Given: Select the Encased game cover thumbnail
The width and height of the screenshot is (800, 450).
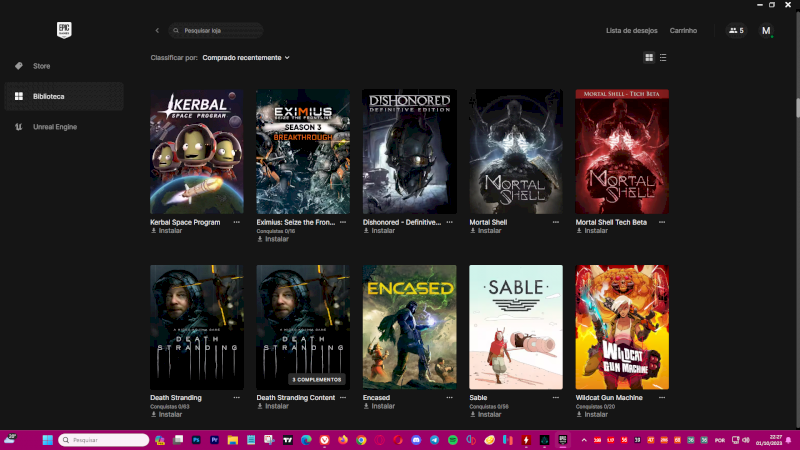Looking at the screenshot, I should [x=410, y=327].
